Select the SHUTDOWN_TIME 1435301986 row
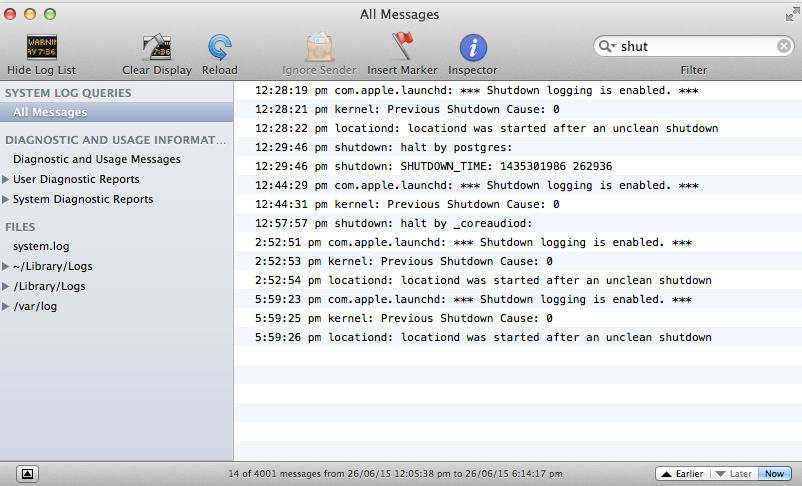 518,166
